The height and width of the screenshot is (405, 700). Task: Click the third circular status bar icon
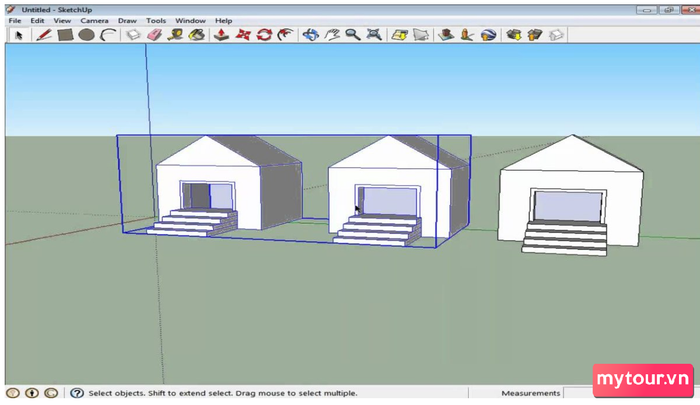point(51,393)
